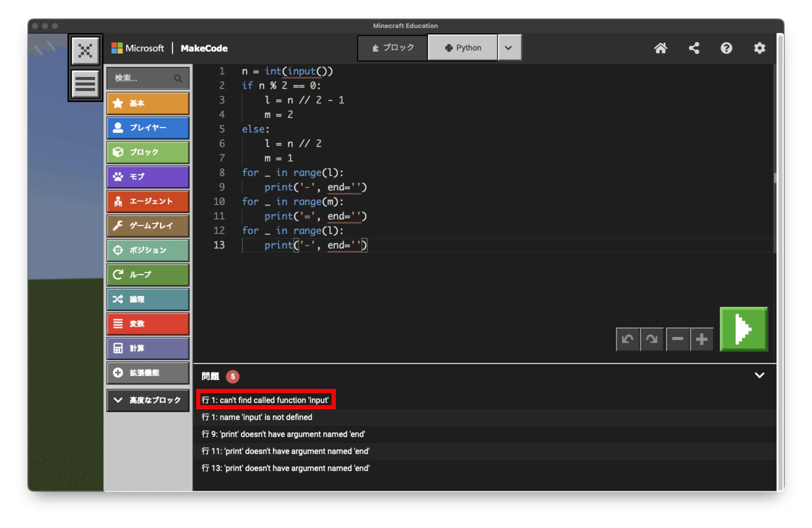Click code line 3 "l = n // 2 - 1"
This screenshot has height=528, width=812.
pyautogui.click(x=305, y=100)
